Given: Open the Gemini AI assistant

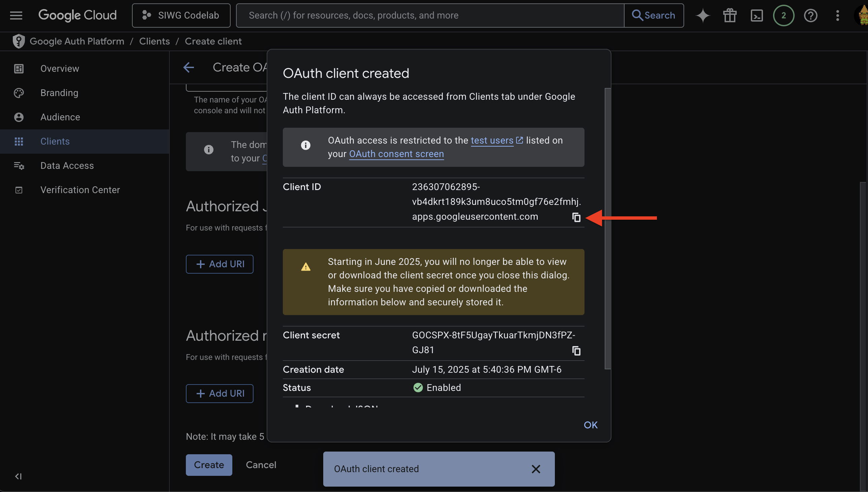Looking at the screenshot, I should 703,15.
